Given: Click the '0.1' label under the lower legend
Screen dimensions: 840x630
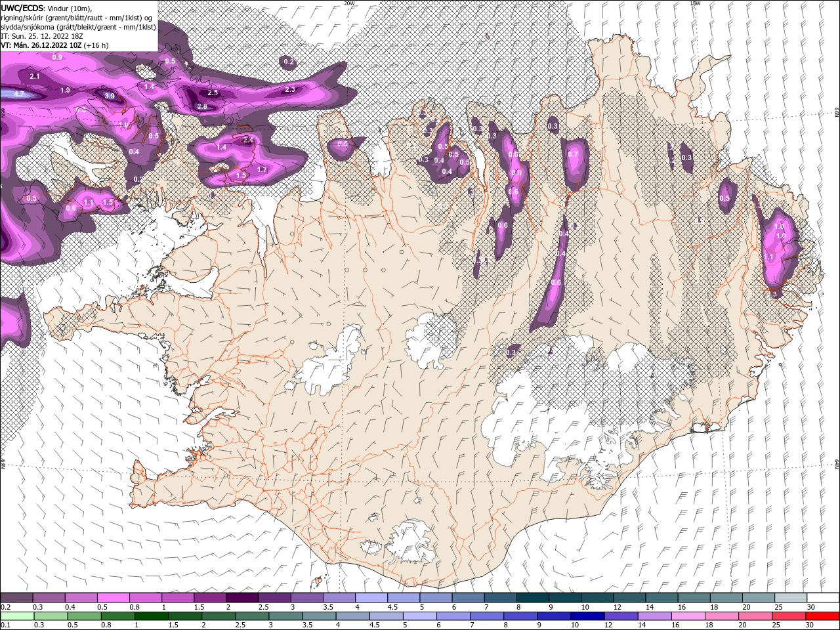Looking at the screenshot, I should point(5,625).
